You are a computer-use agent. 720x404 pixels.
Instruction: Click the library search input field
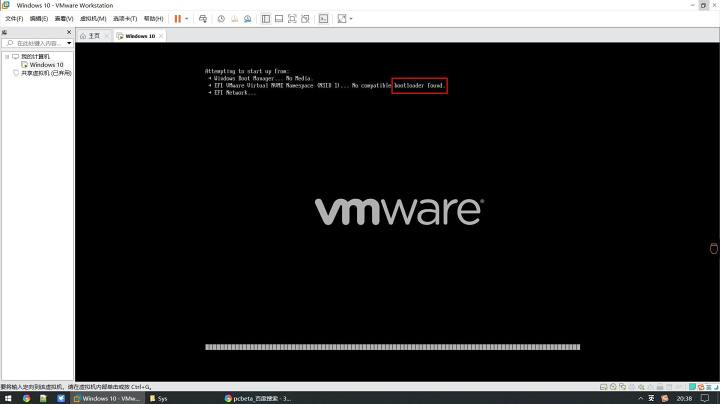click(38, 43)
